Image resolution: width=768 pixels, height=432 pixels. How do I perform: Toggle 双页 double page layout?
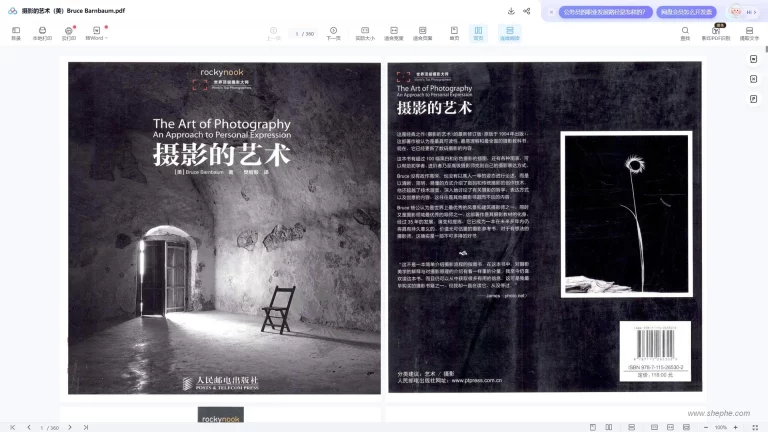point(478,33)
